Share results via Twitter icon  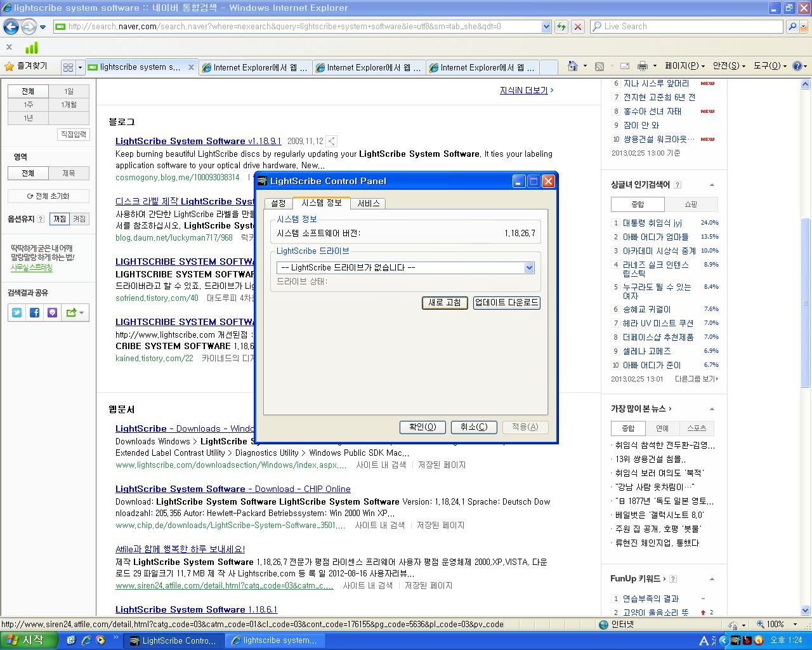(17, 312)
